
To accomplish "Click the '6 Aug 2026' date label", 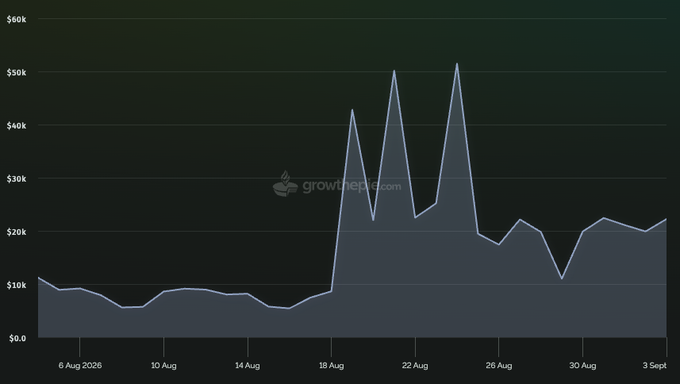I will 80,365.
